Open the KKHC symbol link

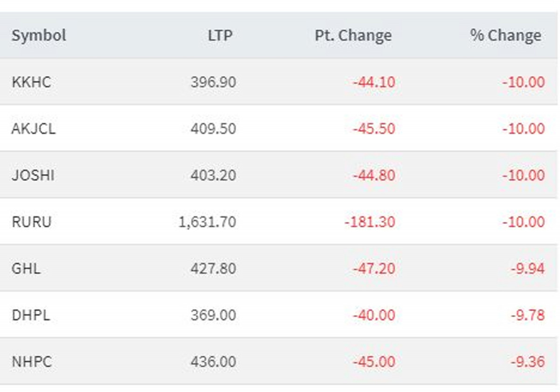pos(31,82)
